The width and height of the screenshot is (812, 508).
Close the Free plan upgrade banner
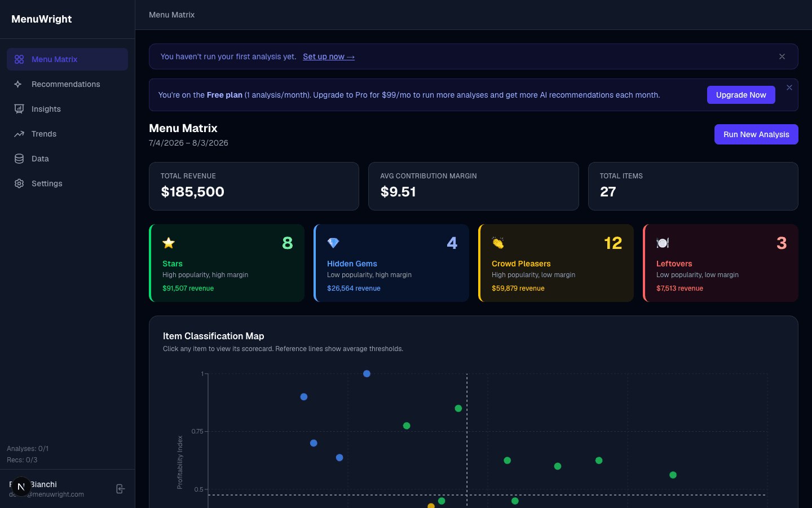[x=789, y=87]
